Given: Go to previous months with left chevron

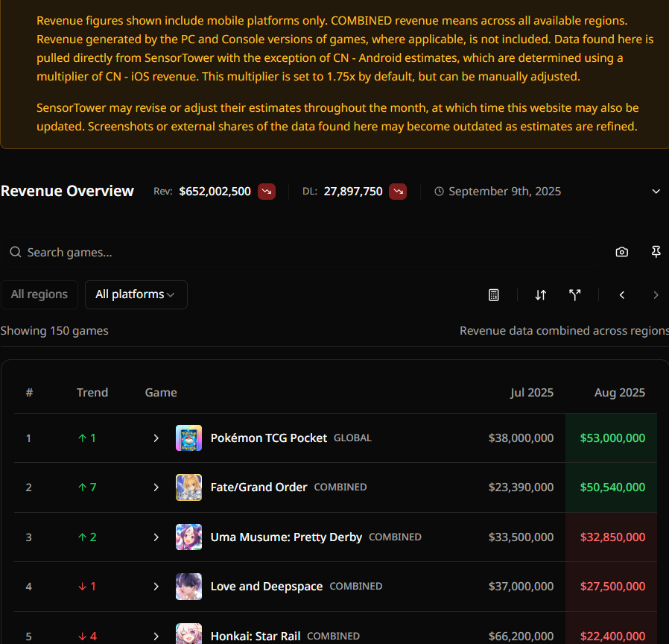Looking at the screenshot, I should [x=622, y=295].
